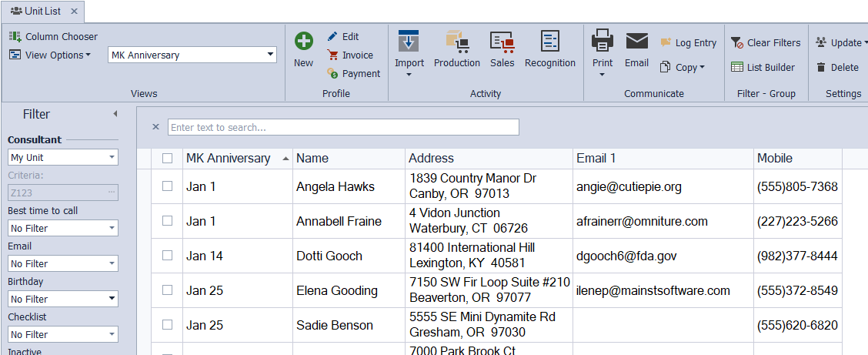Select the Dotti Gooch row checkbox
The height and width of the screenshot is (355, 868).
[x=168, y=256]
